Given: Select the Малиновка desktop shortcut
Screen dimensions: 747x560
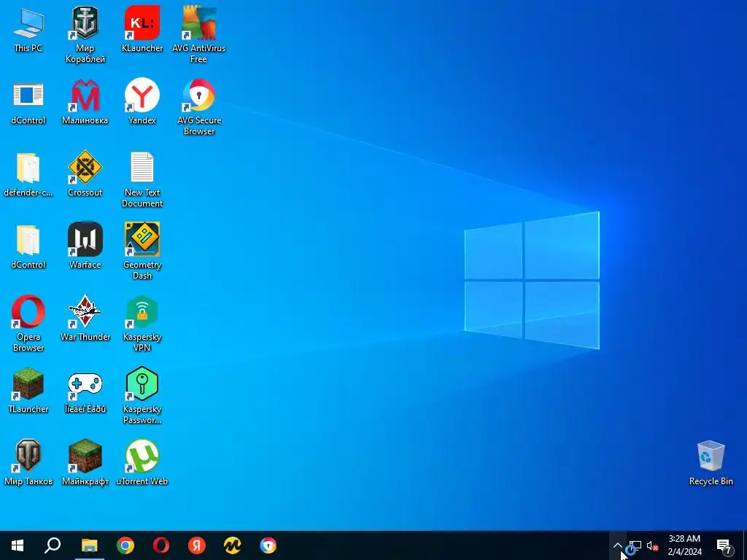Looking at the screenshot, I should 85,102.
